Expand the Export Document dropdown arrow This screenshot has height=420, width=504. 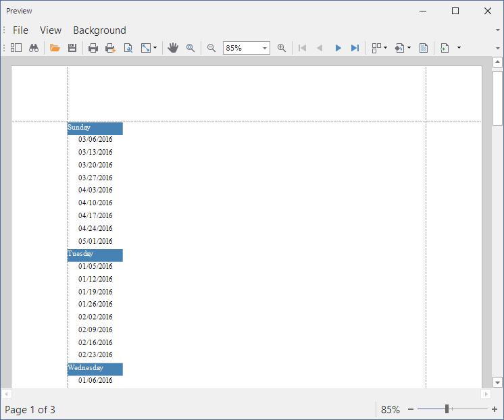tap(459, 48)
